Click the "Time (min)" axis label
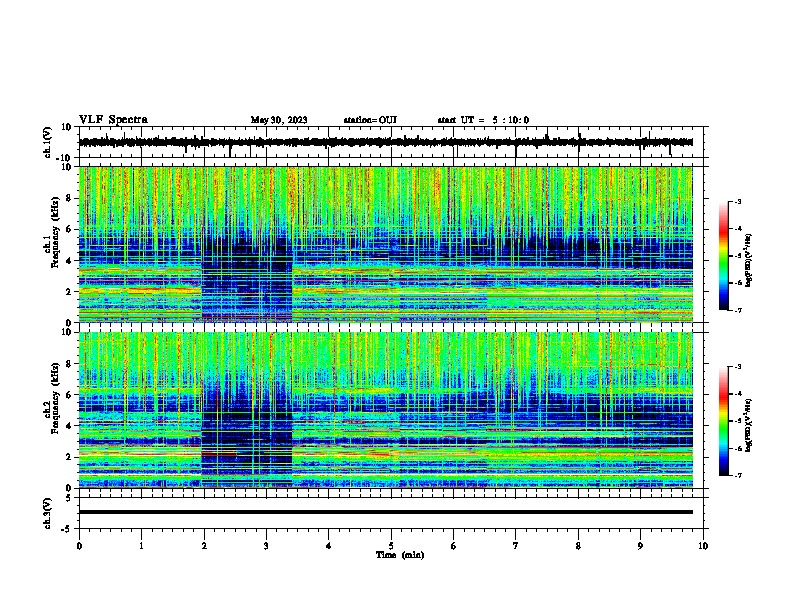 click(x=400, y=555)
